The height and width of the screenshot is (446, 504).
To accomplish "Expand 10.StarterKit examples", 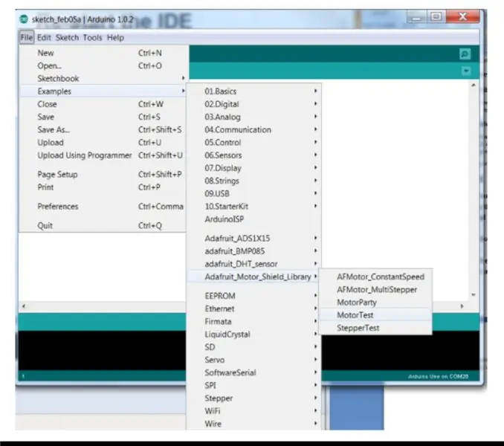I will [x=254, y=207].
